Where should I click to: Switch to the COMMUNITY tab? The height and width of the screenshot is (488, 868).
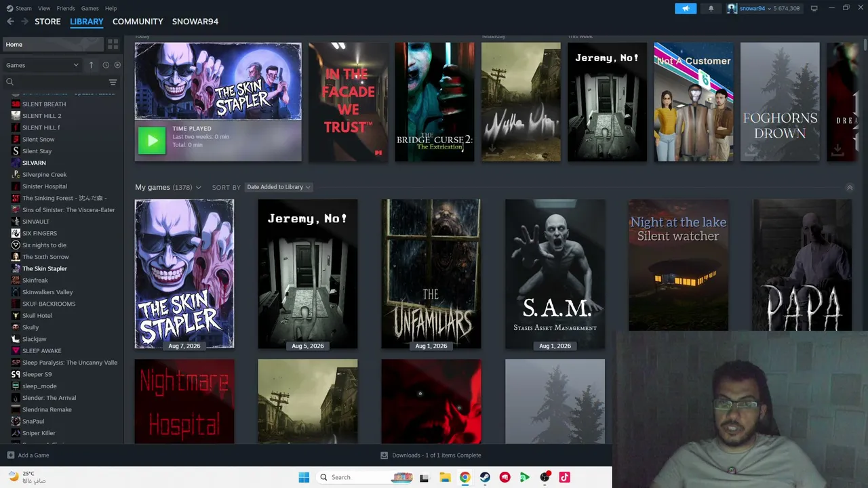(138, 22)
